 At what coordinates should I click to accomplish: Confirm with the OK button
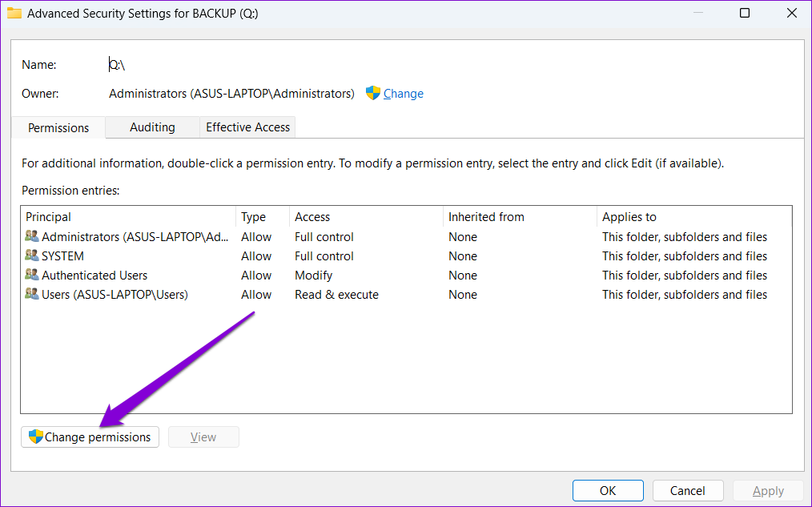pyautogui.click(x=608, y=490)
